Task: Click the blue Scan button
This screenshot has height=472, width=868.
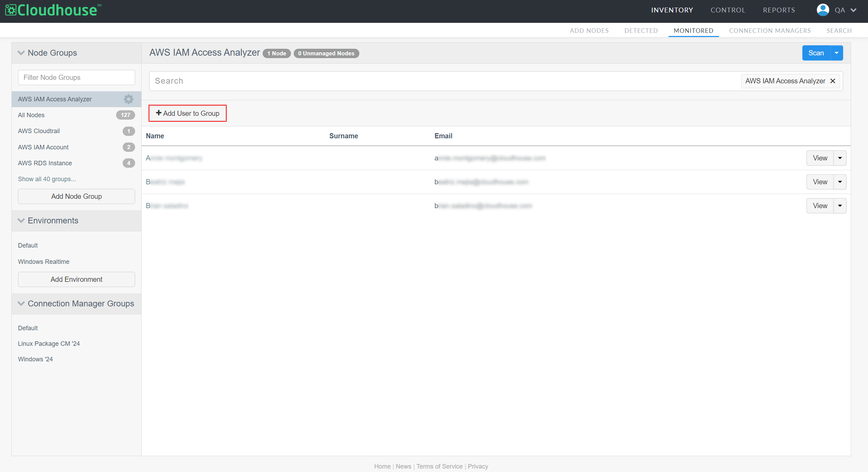Action: [816, 53]
